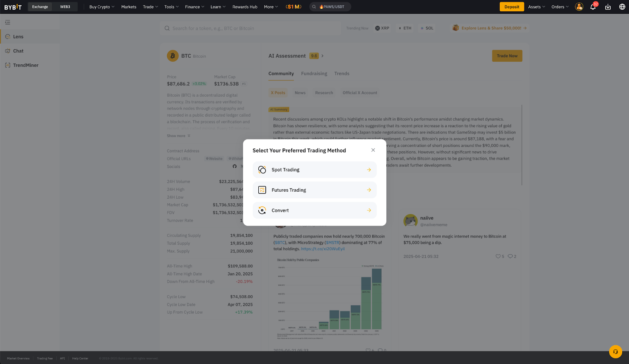Like the naiive post heart icon

tap(498, 256)
